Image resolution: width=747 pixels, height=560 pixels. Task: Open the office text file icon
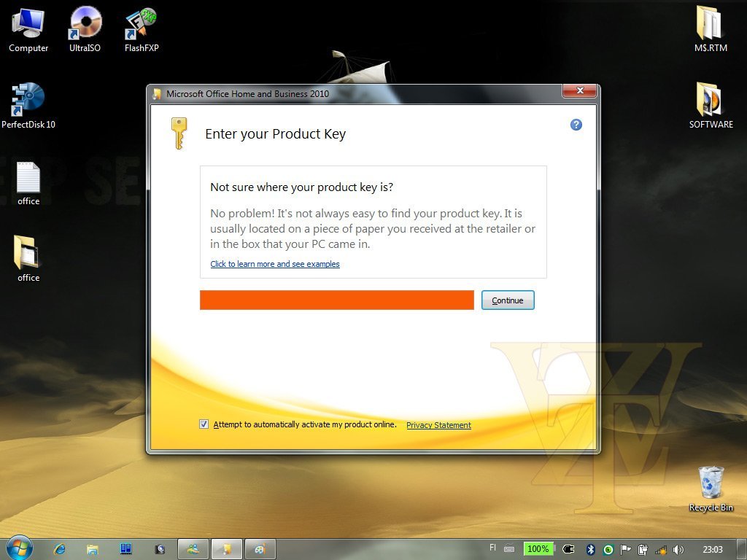pos(28,178)
